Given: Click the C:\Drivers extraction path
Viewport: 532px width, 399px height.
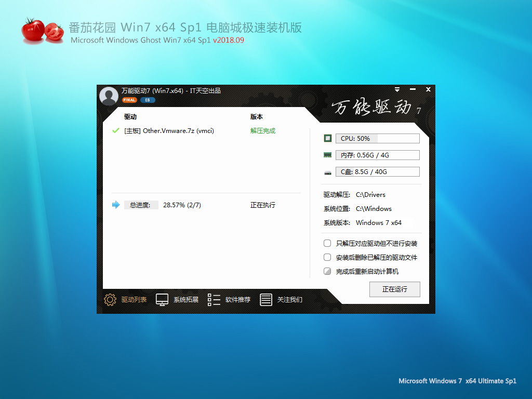Looking at the screenshot, I should [370, 195].
